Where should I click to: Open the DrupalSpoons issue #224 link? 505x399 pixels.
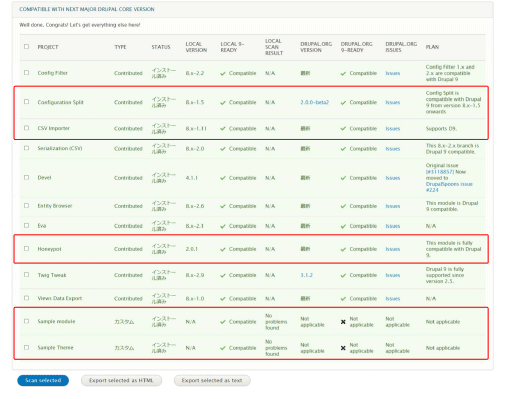[449, 187]
